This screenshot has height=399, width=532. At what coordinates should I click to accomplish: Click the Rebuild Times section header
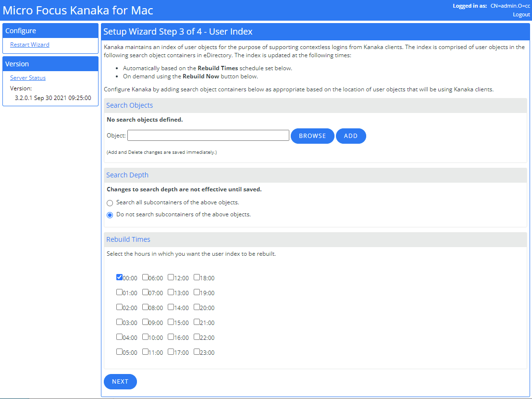click(315, 239)
